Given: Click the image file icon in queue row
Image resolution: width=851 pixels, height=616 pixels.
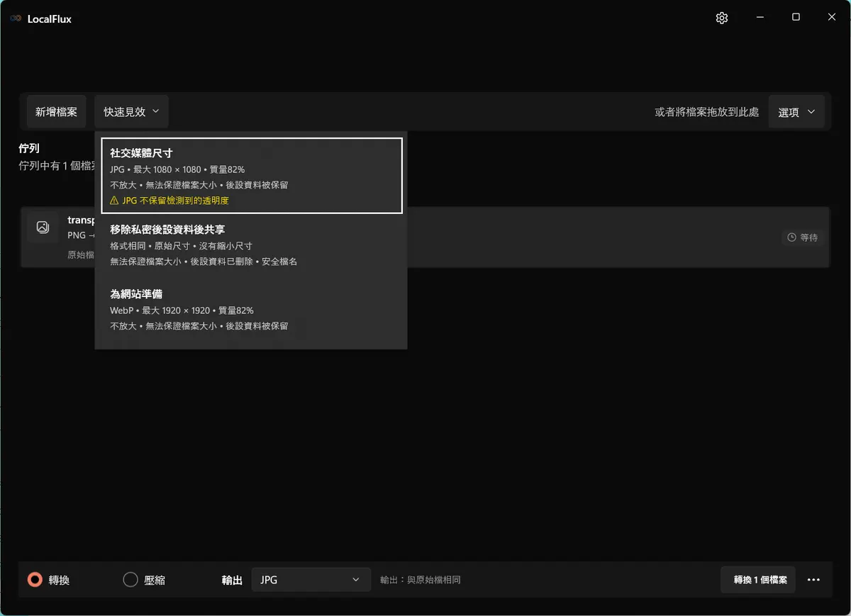Looking at the screenshot, I should click(43, 228).
